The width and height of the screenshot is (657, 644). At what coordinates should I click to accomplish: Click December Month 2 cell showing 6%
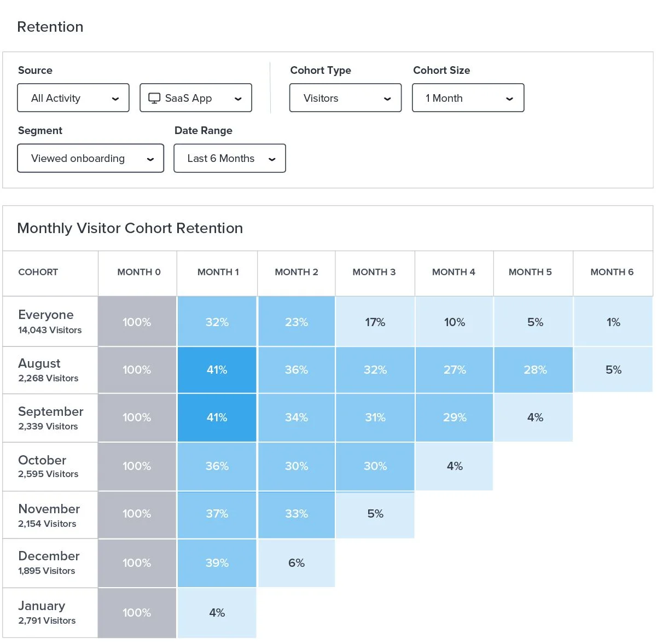pos(296,563)
